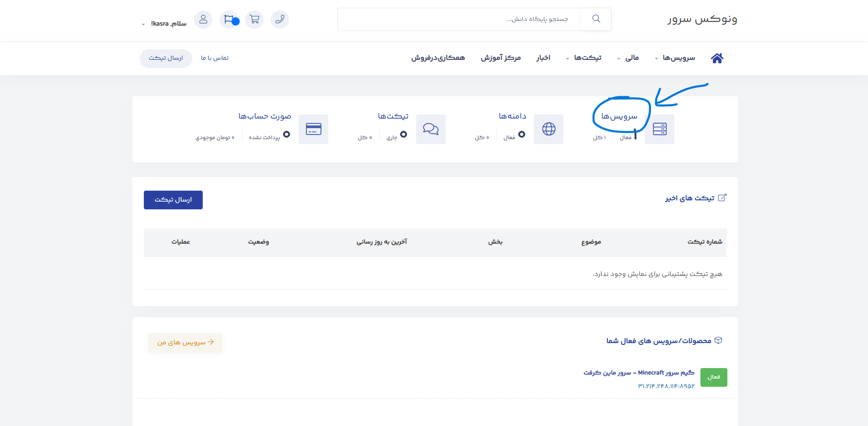Click the notifications flag icon
The height and width of the screenshot is (426, 868).
[229, 20]
